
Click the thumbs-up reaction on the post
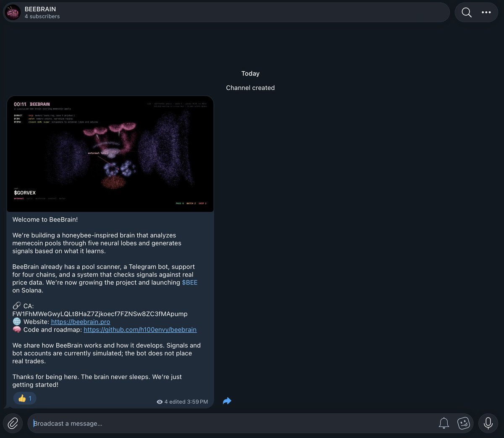click(x=25, y=398)
